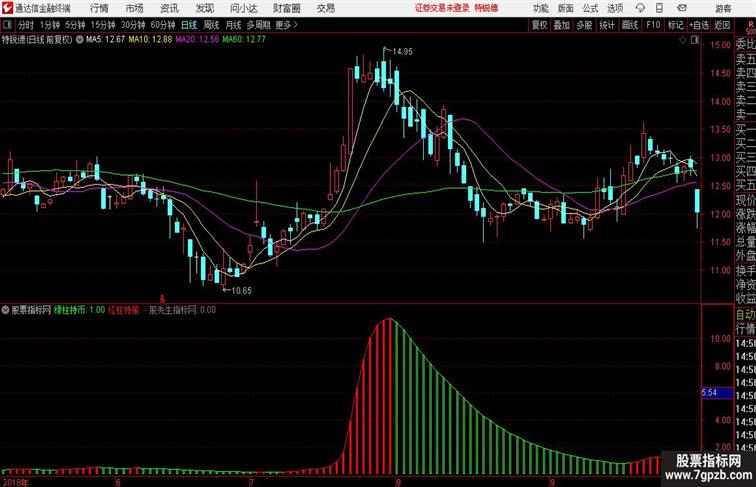This screenshot has width=756, height=487.
Task: Click the 叠加 overlay toolbar button
Action: click(x=562, y=25)
